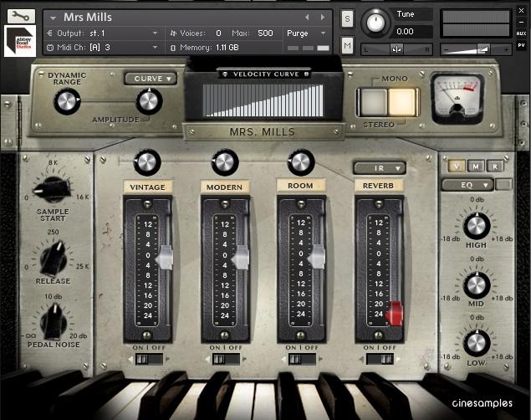Go to the previous instrument preset arrow
Image resolution: width=531 pixels, height=420 pixels.
coord(307,17)
